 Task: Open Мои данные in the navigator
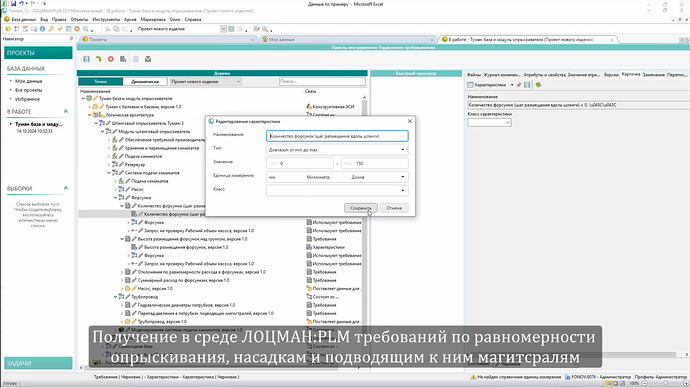(x=29, y=81)
